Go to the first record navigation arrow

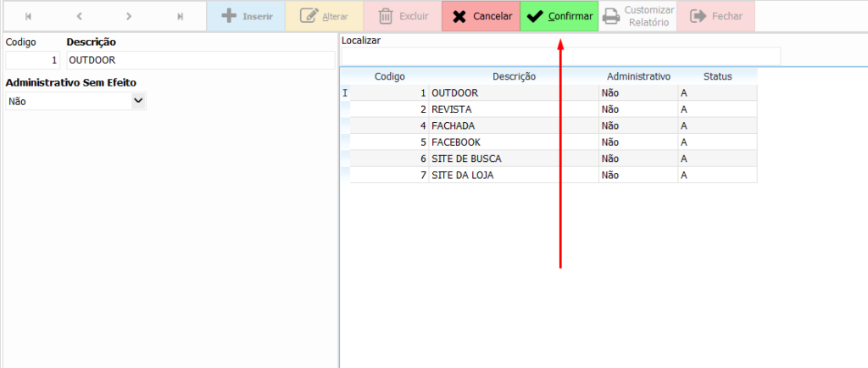click(x=28, y=16)
